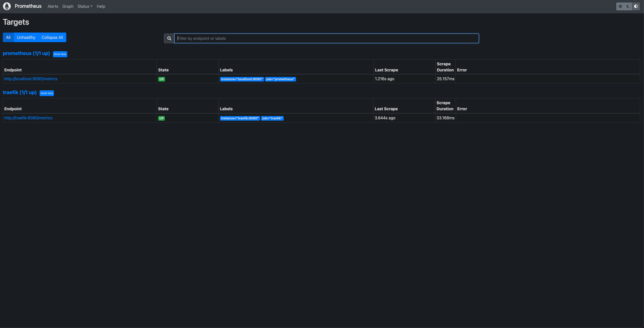Click the instance="traefik:8080" label badge
This screenshot has height=328, width=644.
tap(240, 118)
